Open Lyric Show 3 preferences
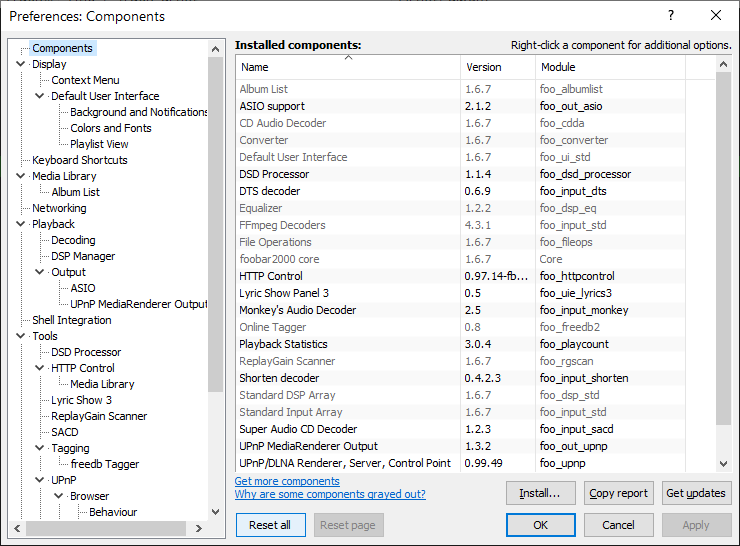Screen dimensions: 740x546 [82, 400]
